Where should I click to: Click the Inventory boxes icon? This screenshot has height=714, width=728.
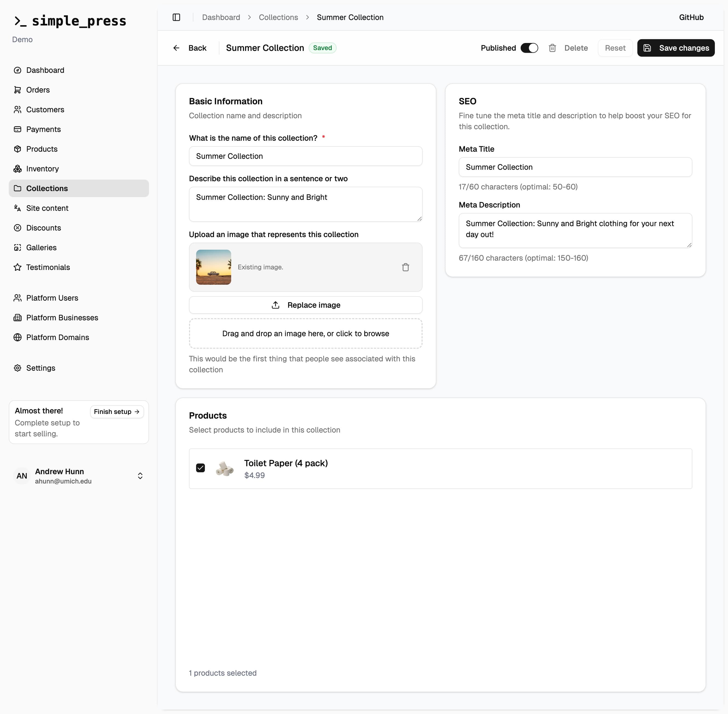click(18, 169)
